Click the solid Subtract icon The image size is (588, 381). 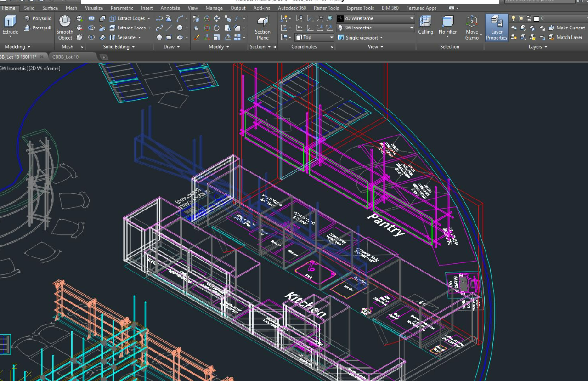click(x=91, y=28)
